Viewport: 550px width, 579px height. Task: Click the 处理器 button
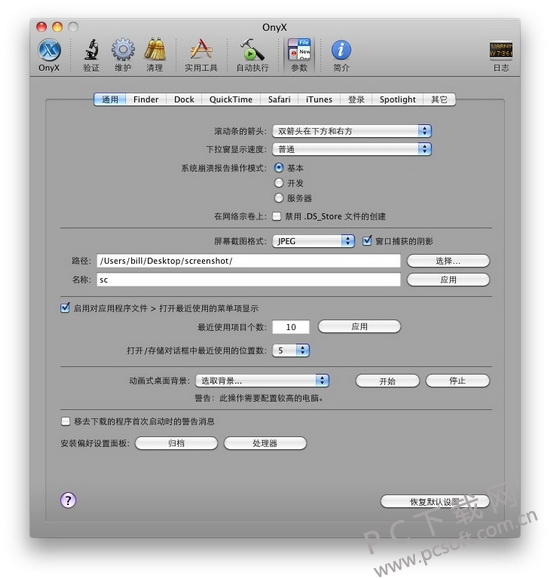[265, 443]
